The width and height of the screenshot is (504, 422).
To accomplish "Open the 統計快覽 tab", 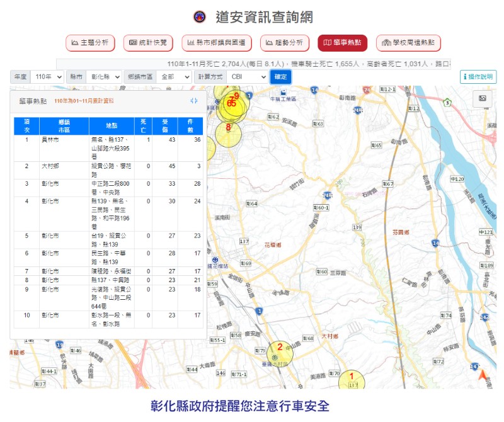I will (148, 43).
